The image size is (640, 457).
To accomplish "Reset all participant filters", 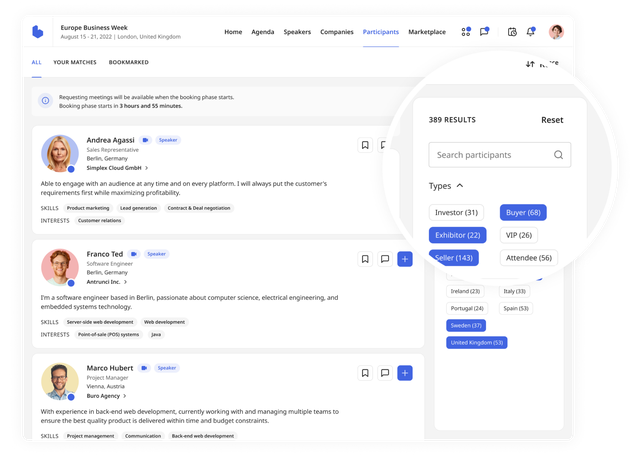I will (552, 120).
